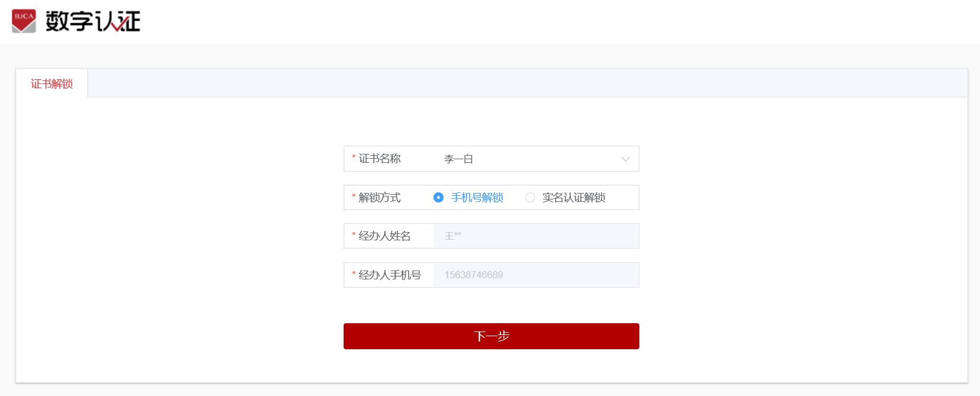Click the 解锁方式 label text
The image size is (980, 396).
[380, 198]
